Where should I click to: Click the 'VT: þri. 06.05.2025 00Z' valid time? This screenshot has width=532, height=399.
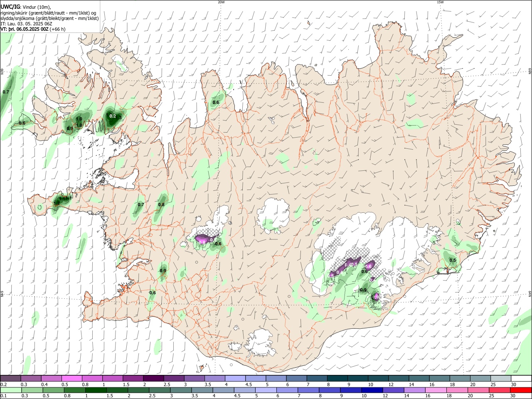pos(25,29)
